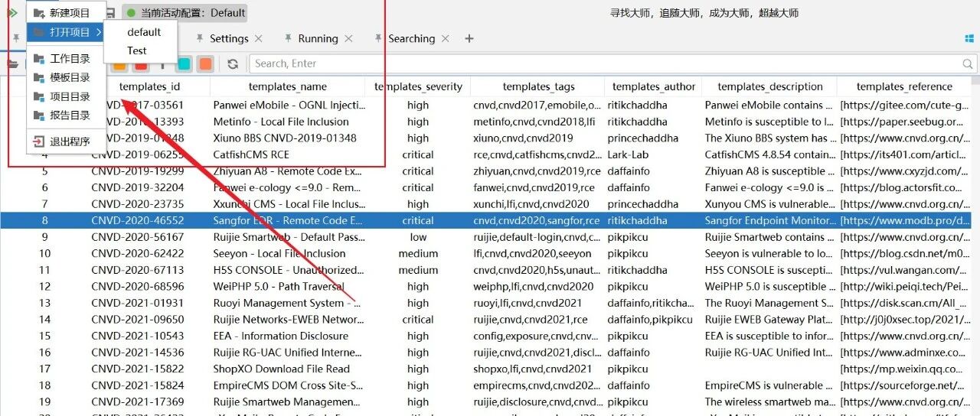Sort by templates_description column header
Screen dimensions: 980x416
point(770,86)
